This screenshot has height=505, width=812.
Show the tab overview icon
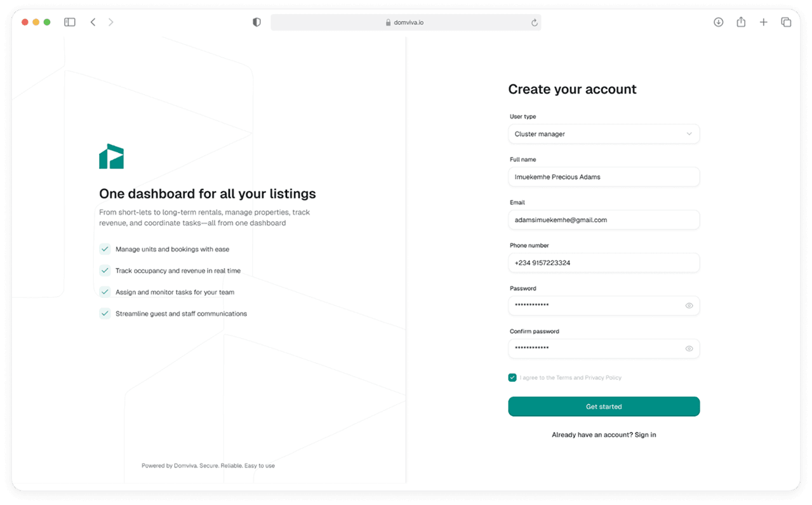coord(786,22)
